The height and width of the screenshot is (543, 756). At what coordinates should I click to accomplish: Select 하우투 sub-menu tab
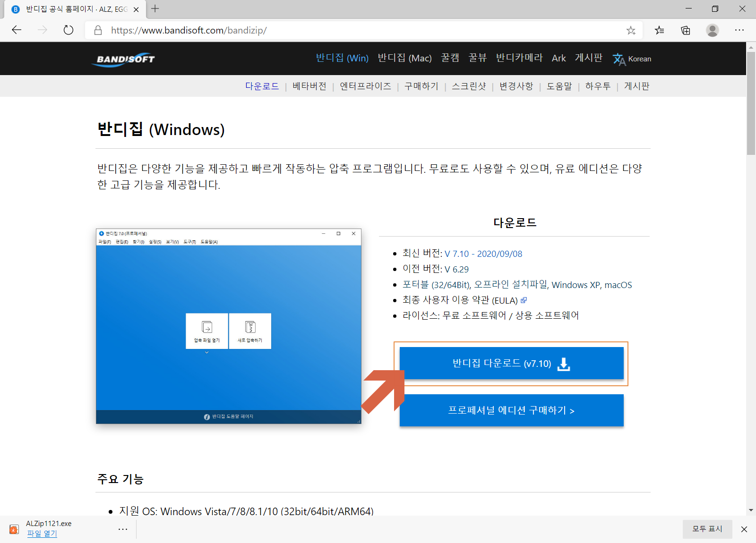598,86
